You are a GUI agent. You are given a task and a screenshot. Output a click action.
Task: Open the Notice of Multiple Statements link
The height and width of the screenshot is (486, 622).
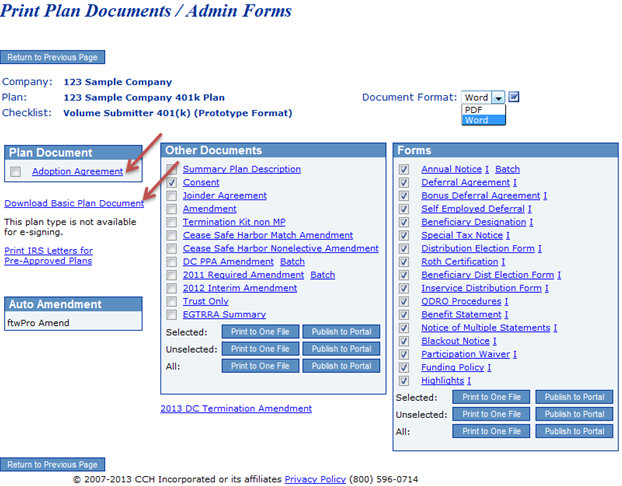tap(486, 328)
